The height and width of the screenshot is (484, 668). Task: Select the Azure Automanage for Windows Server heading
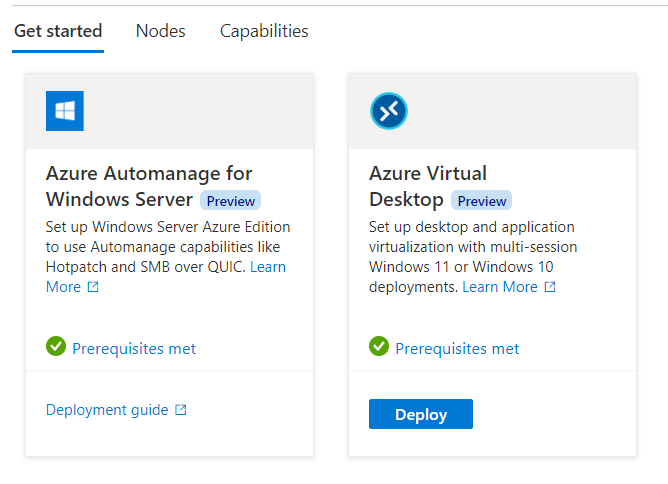(149, 186)
